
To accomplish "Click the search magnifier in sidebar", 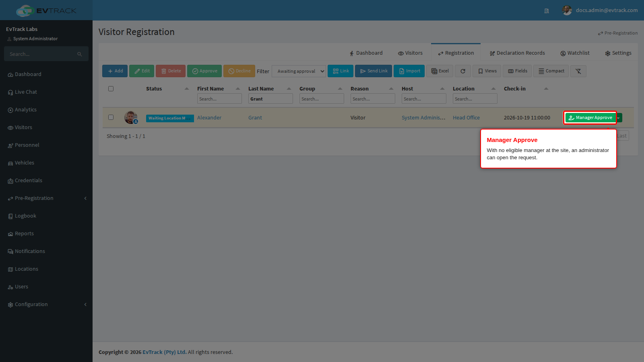I will [80, 54].
